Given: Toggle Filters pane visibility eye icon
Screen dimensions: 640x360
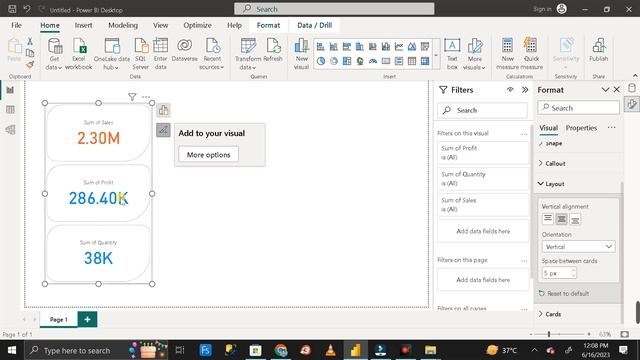Looking at the screenshot, I should 510,90.
